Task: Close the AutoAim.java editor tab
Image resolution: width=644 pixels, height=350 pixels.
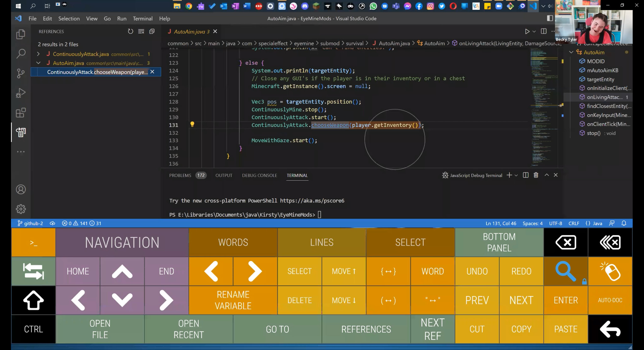Action: [x=215, y=31]
